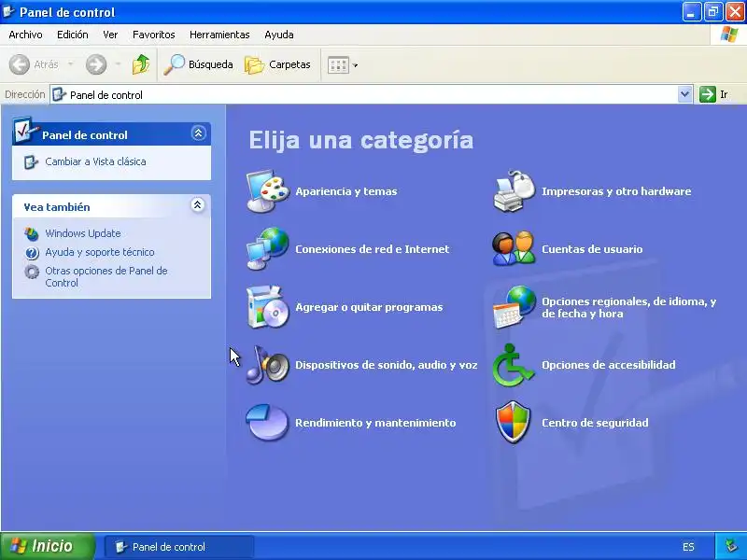Open the Ayuda menu

point(278,35)
